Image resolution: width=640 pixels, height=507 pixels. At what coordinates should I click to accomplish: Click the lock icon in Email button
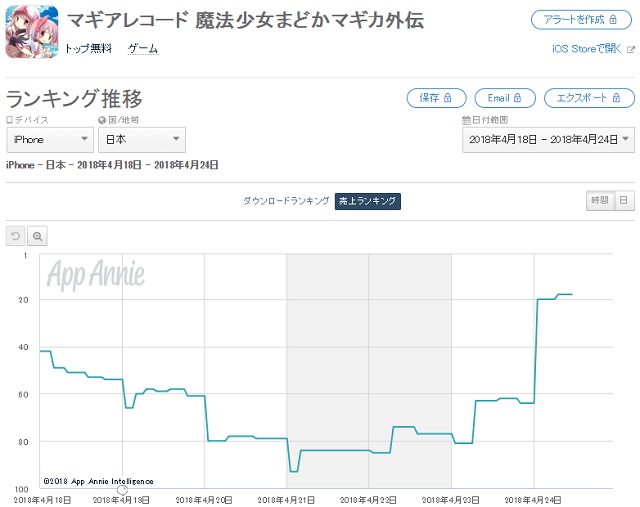pos(517,98)
